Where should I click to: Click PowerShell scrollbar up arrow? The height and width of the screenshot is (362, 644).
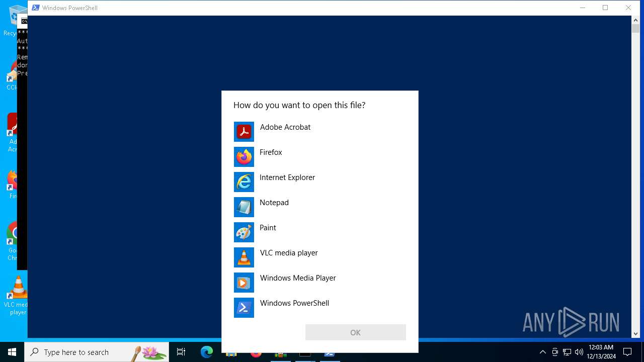coord(635,20)
